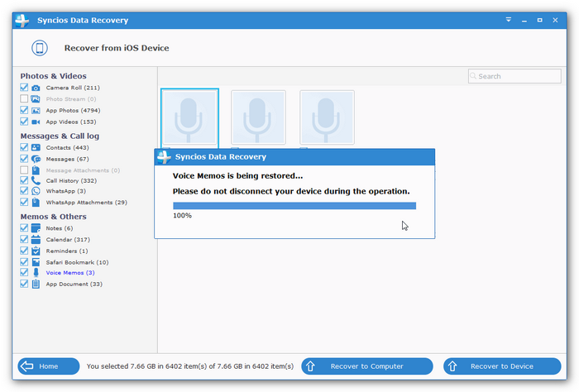Click the WhatsApp logo icon
The image size is (579, 392).
point(36,191)
